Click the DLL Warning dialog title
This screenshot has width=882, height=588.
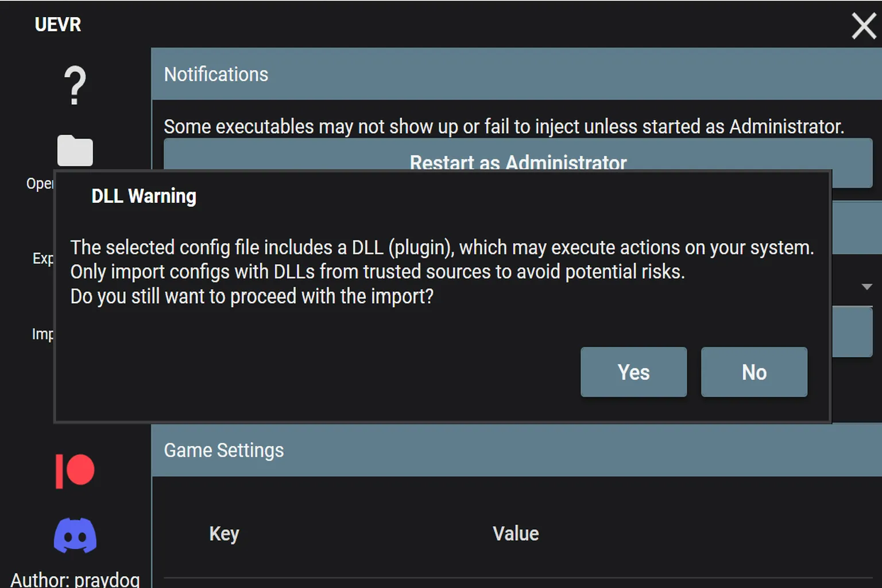pos(144,196)
